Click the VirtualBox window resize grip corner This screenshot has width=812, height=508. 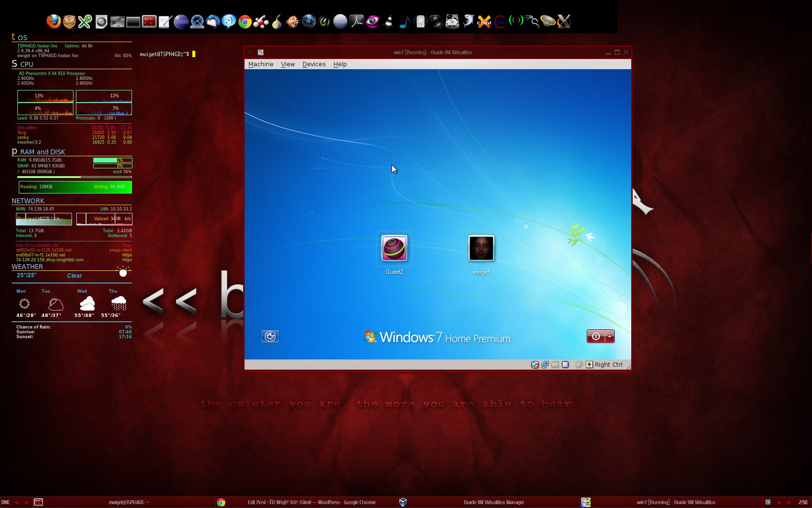(x=628, y=367)
